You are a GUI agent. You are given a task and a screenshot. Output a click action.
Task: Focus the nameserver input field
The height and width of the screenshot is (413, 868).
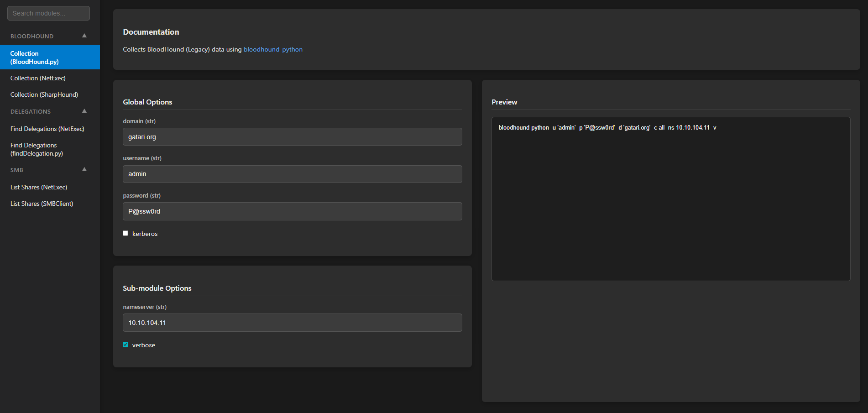coord(293,323)
